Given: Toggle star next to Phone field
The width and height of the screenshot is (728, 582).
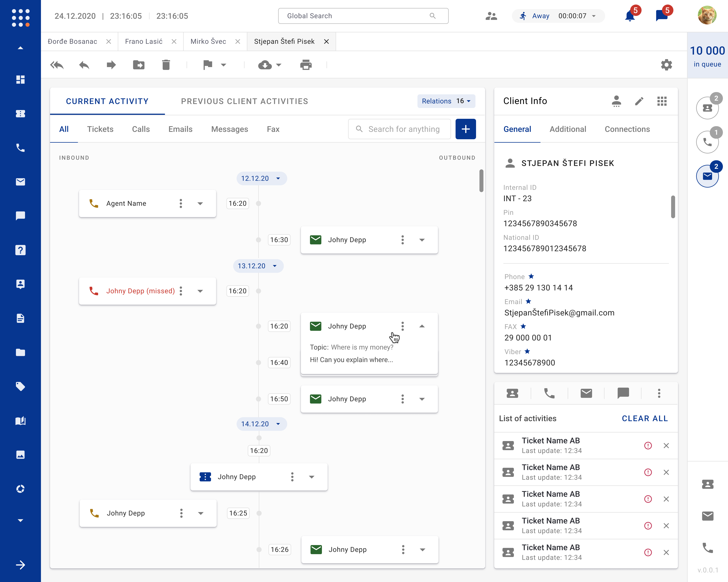Looking at the screenshot, I should click(x=531, y=276).
